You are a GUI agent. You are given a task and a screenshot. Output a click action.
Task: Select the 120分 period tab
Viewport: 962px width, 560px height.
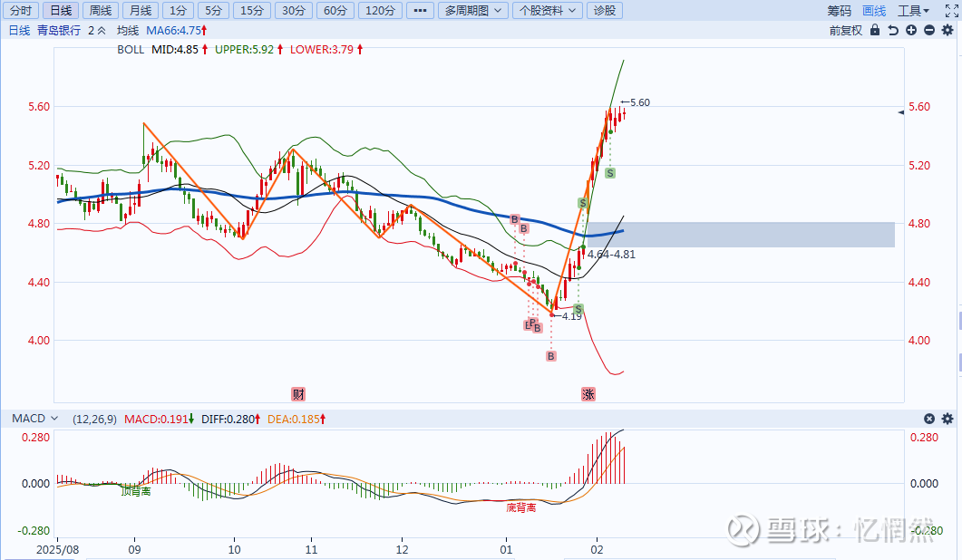tap(381, 11)
